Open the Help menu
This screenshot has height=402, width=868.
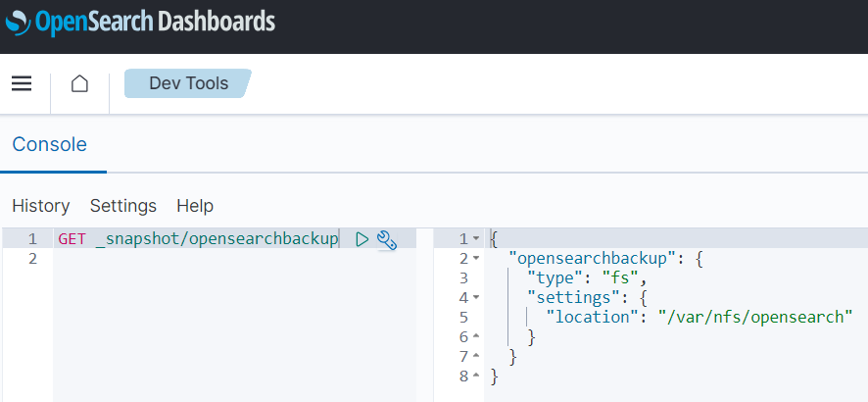click(x=195, y=206)
